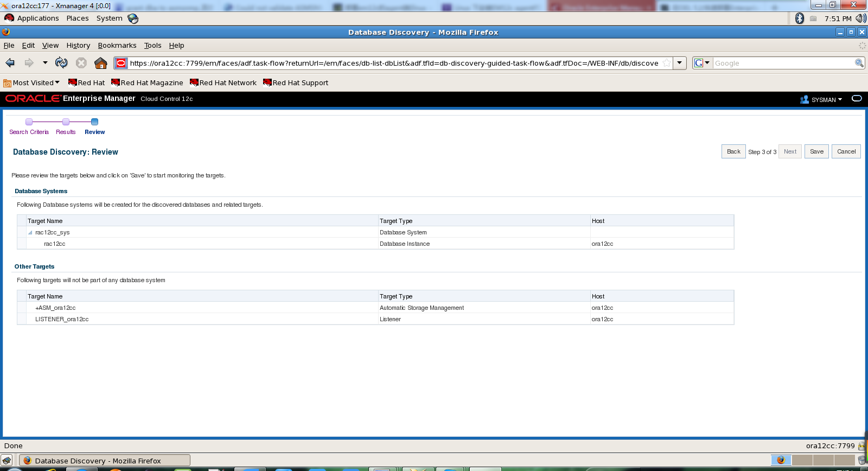This screenshot has width=868, height=471.
Task: Click the Oracle Enterprise Manager logo
Action: coord(70,98)
